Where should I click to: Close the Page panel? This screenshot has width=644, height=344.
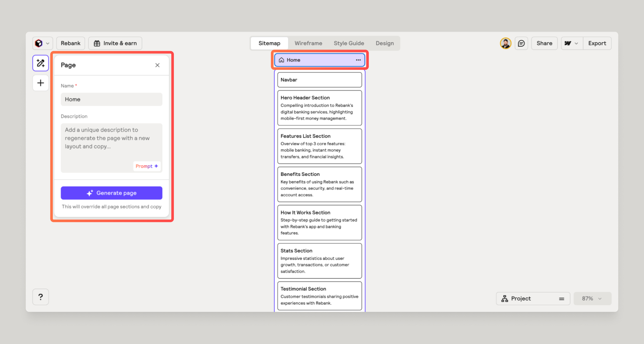pyautogui.click(x=157, y=65)
